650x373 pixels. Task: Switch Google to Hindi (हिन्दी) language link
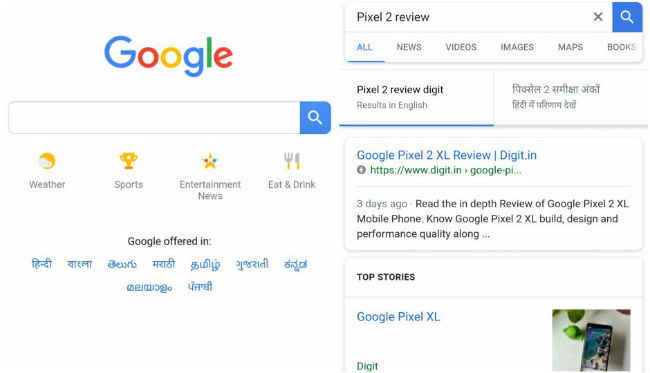(41, 264)
